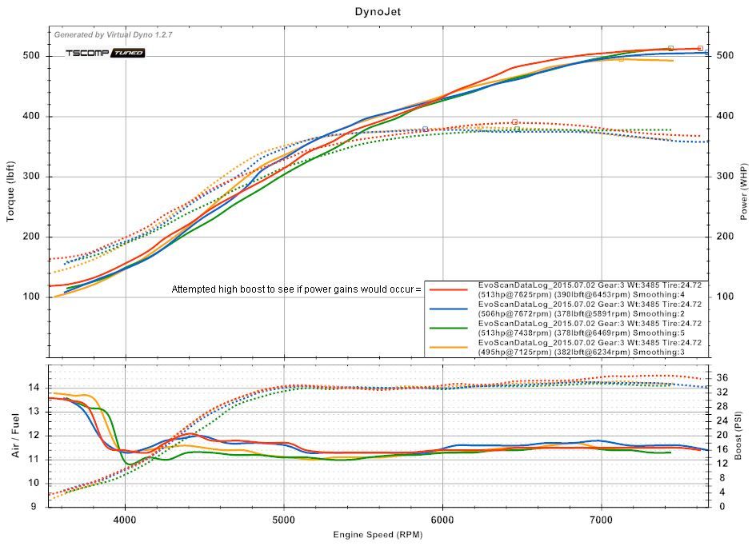Select the legend entry with 506hp@7672rpm
Image resolution: width=756 pixels, height=546 pixels.
(x=589, y=309)
